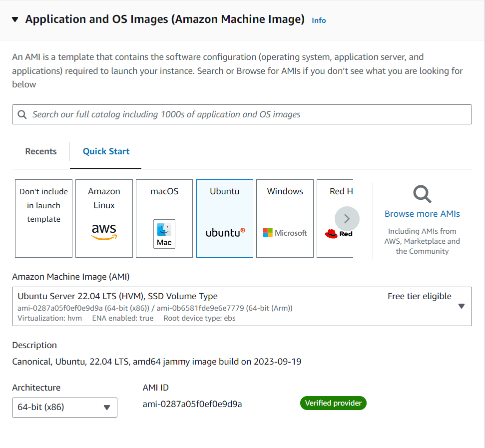Click the Browse more AMIs link
Image resolution: width=485 pixels, height=448 pixels.
[x=422, y=214]
